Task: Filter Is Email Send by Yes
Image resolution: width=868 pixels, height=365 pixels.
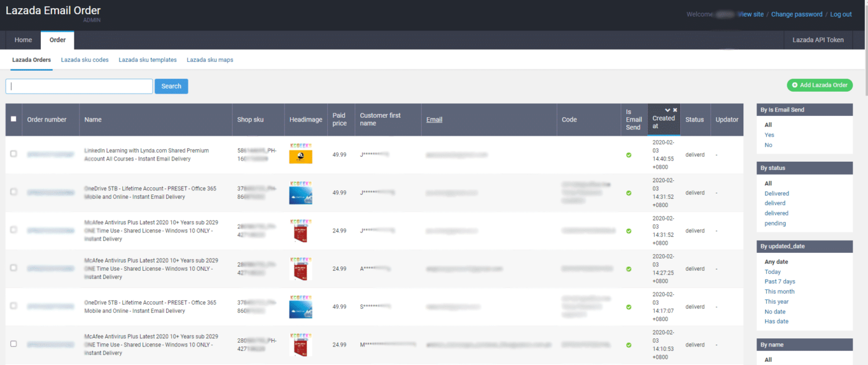Action: click(769, 135)
